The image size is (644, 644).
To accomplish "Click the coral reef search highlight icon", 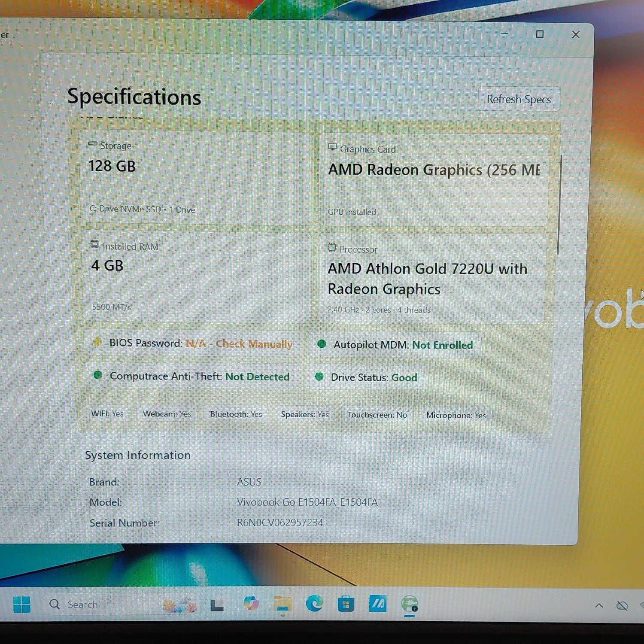I will [180, 605].
